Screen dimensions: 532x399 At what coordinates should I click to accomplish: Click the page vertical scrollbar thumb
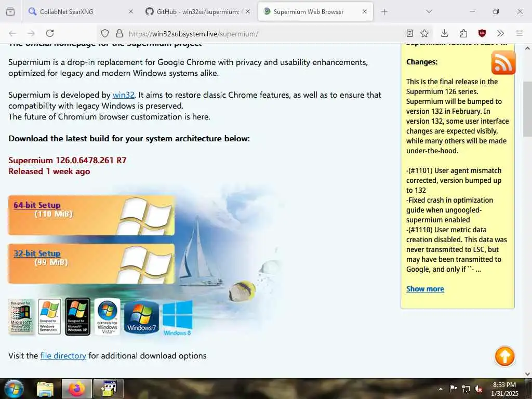point(528,109)
